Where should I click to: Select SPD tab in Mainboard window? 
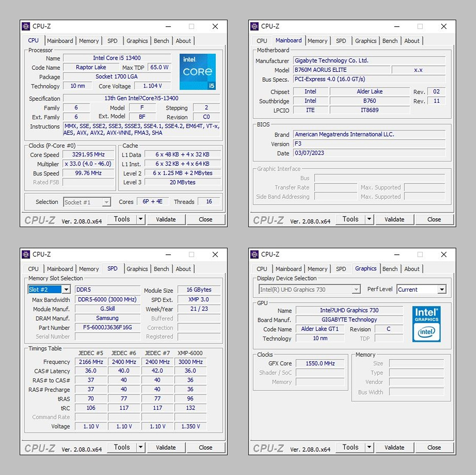(x=341, y=40)
